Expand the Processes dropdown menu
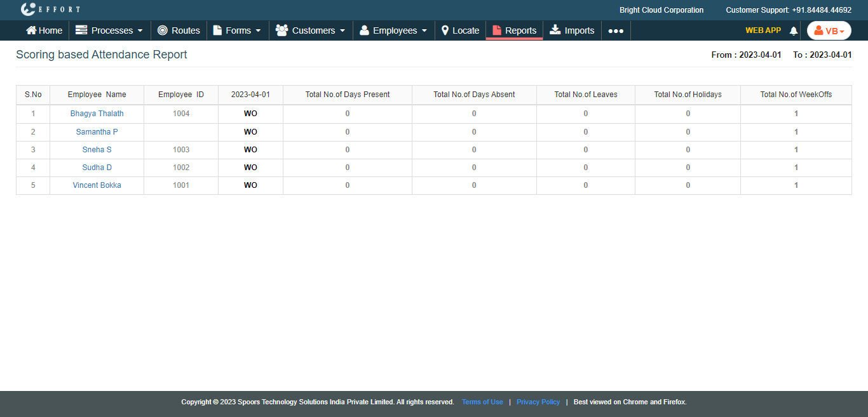Screen dimensions: 868x417 109,30
